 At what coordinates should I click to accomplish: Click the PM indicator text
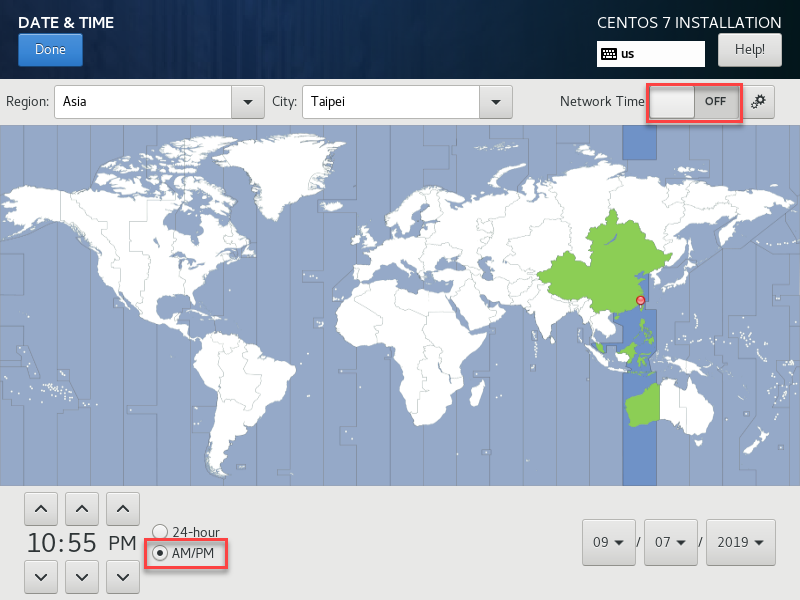[x=122, y=543]
